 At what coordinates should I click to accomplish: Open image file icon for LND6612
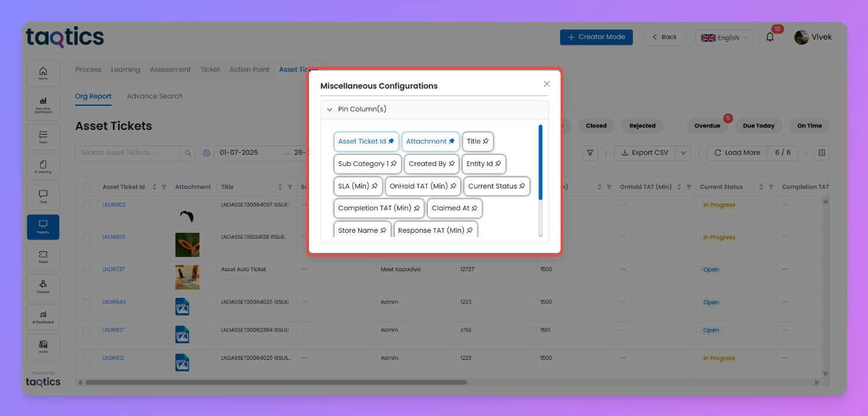182,362
